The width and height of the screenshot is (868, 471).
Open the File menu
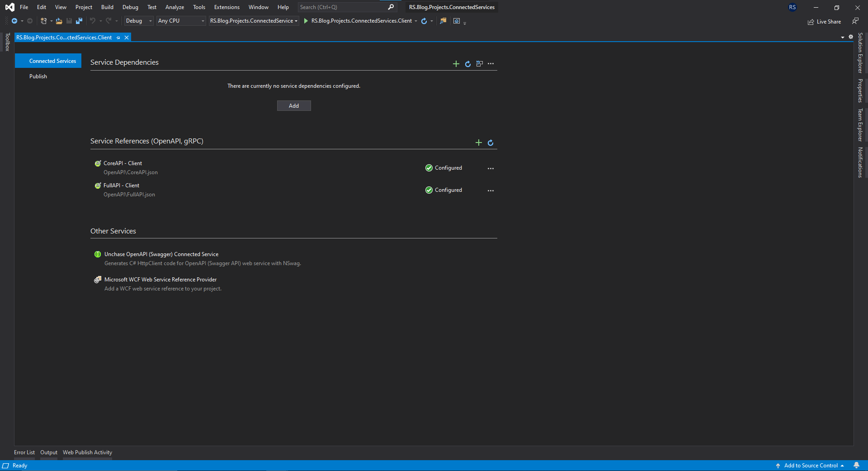coord(24,7)
